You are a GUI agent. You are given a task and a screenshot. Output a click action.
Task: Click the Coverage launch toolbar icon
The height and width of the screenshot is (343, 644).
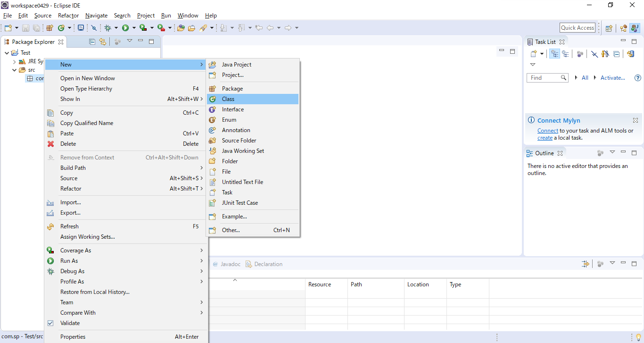click(x=143, y=28)
